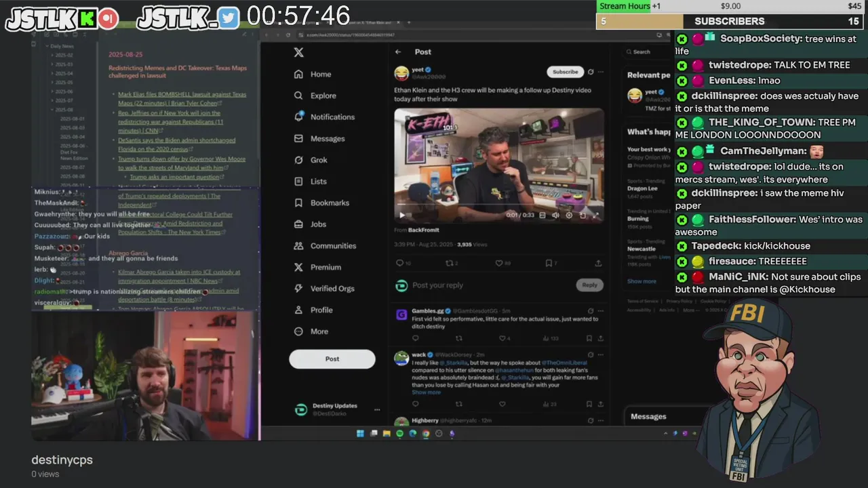Open three-dot menu on wack's reply
868x488 pixels.
(x=601, y=354)
